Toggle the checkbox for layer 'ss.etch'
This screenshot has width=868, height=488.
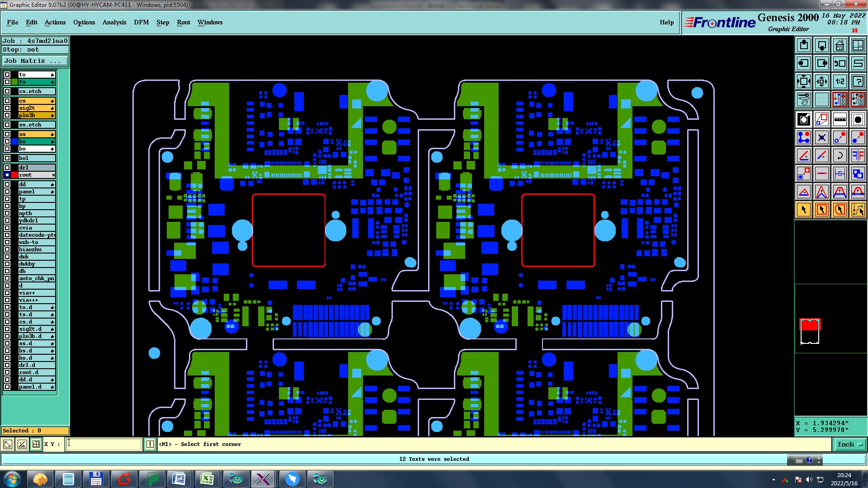pyautogui.click(x=7, y=125)
